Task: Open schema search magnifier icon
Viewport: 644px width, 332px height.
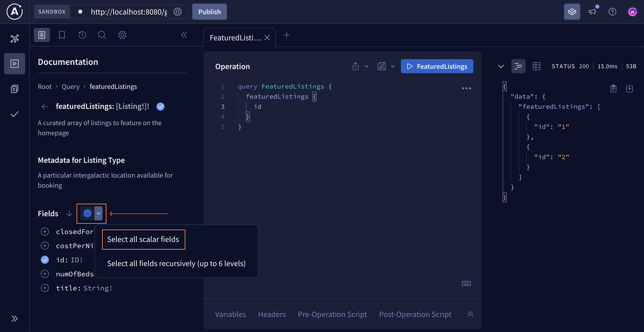Action: [102, 34]
